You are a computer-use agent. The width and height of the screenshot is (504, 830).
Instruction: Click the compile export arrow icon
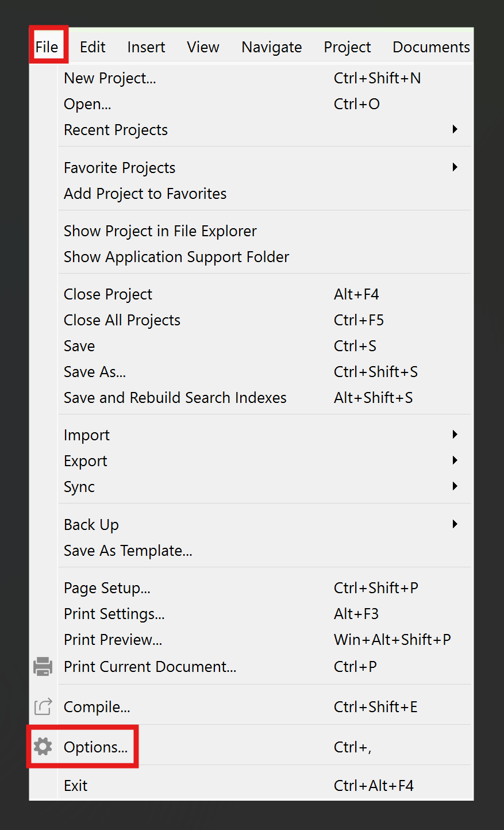pos(43,706)
